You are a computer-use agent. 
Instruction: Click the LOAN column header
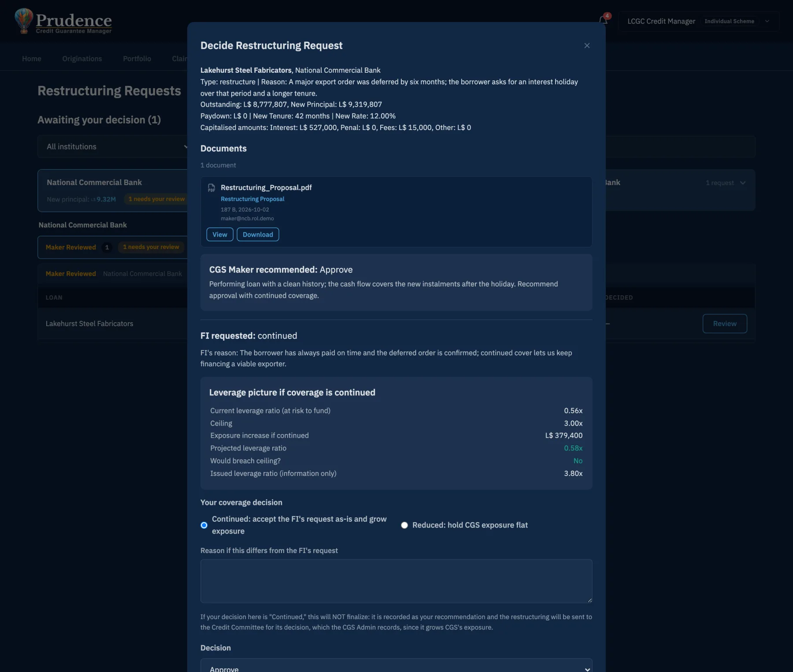pos(54,297)
